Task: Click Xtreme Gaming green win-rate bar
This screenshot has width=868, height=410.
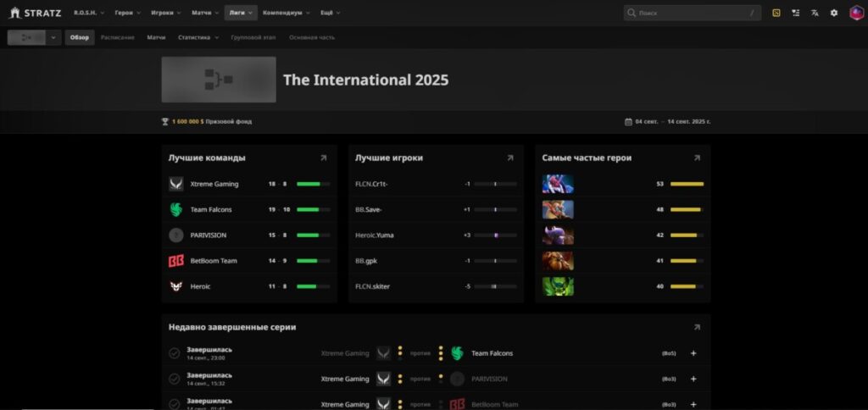Action: [x=314, y=185]
